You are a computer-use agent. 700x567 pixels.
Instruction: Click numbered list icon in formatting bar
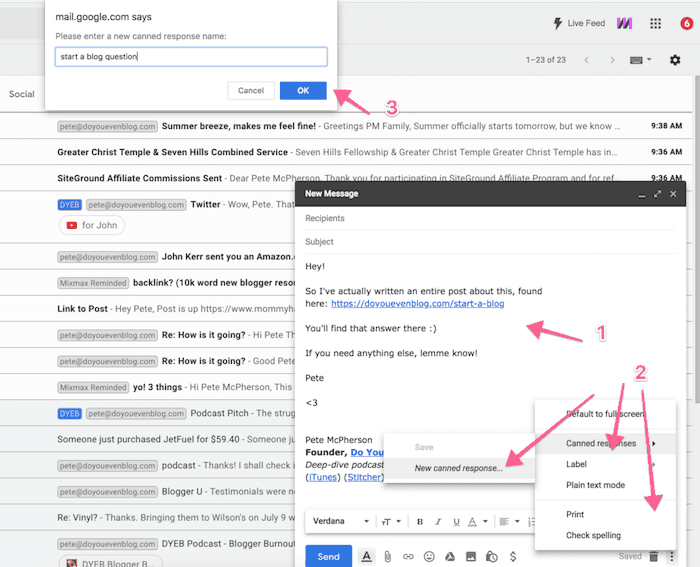531,521
